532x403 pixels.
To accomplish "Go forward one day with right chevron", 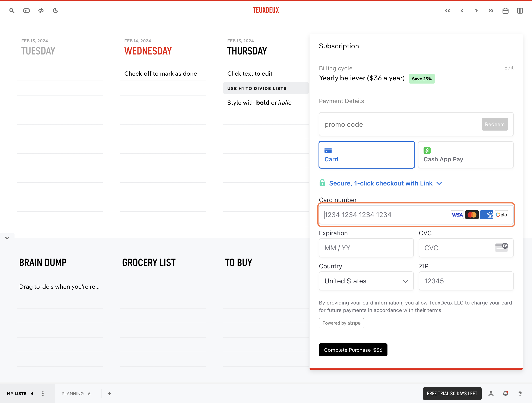I will [476, 11].
